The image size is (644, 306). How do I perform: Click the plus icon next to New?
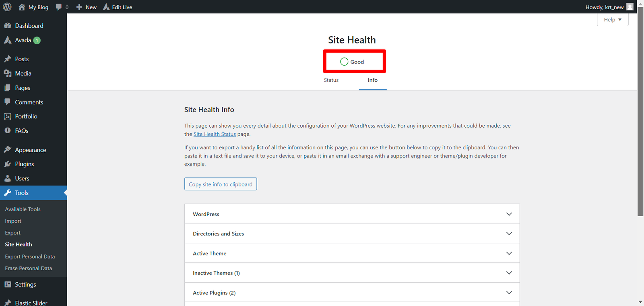point(79,7)
